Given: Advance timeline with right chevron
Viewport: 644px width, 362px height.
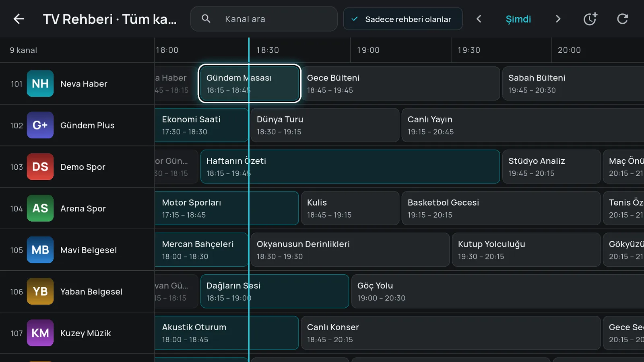Looking at the screenshot, I should (558, 19).
